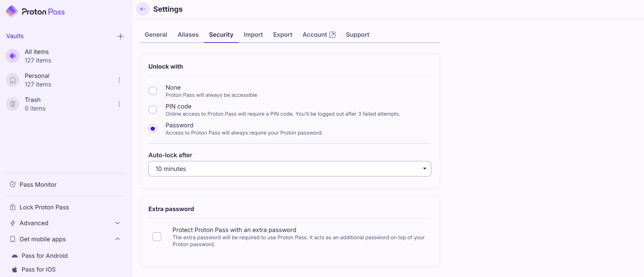Image resolution: width=644 pixels, height=277 pixels.
Task: Click the external link icon beside Account
Action: point(332,35)
